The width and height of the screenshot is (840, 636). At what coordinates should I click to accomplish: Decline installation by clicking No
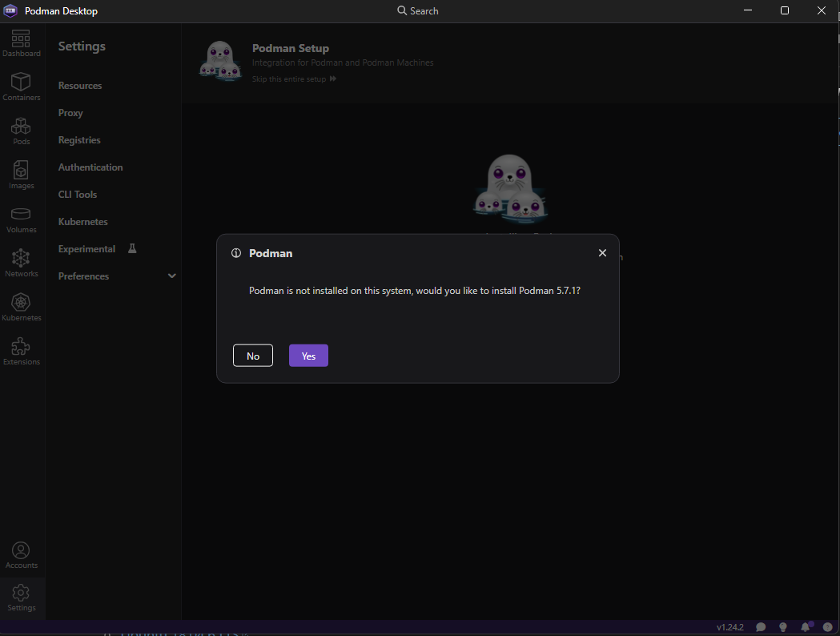coord(252,355)
